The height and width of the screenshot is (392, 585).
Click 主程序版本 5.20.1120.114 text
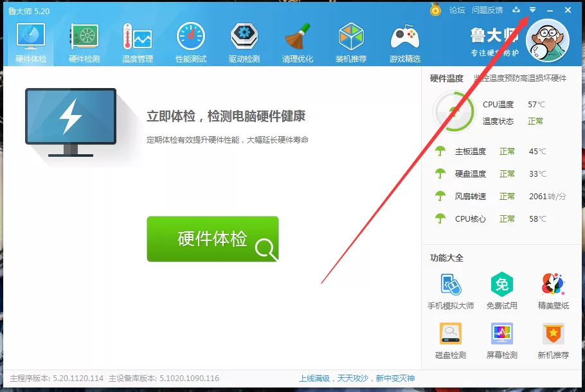pyautogui.click(x=57, y=379)
